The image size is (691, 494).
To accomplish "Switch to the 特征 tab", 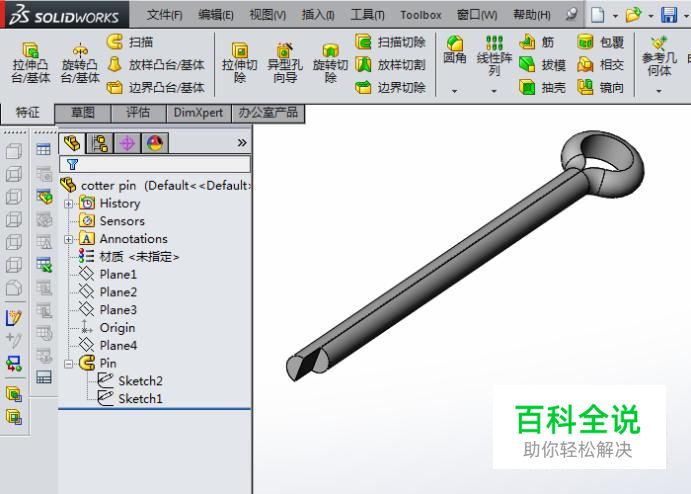I will 27,113.
